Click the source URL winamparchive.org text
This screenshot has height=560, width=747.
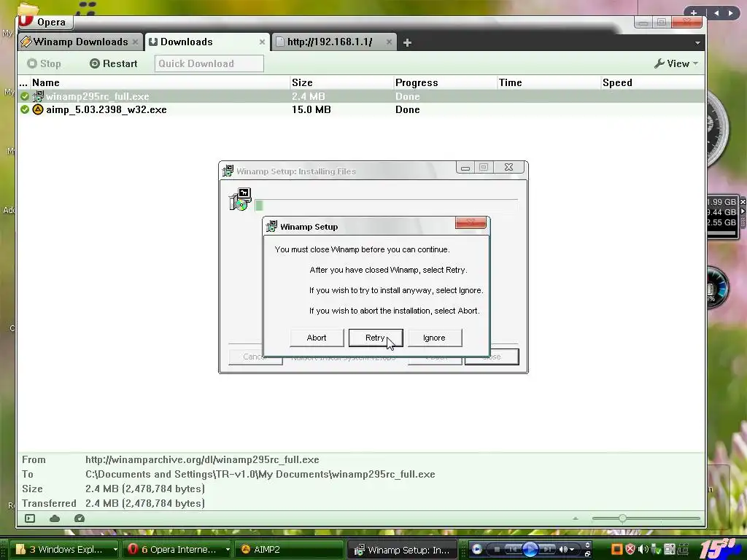pos(202,460)
